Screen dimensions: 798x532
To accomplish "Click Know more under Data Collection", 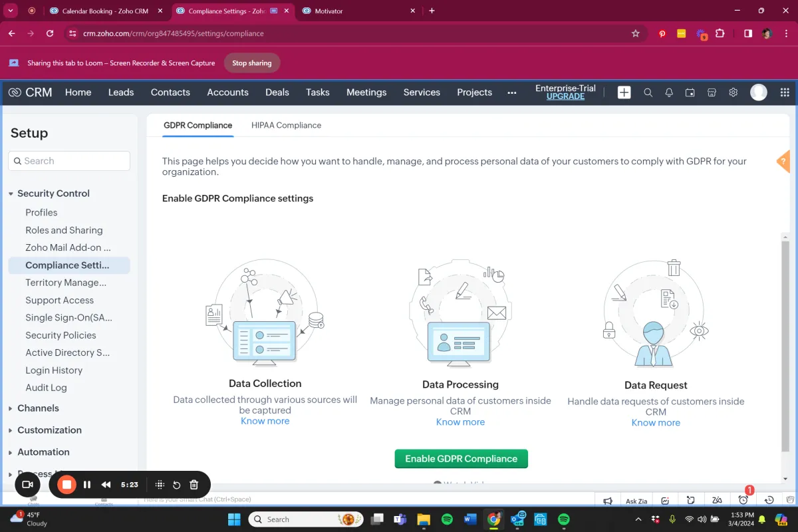I will point(265,421).
